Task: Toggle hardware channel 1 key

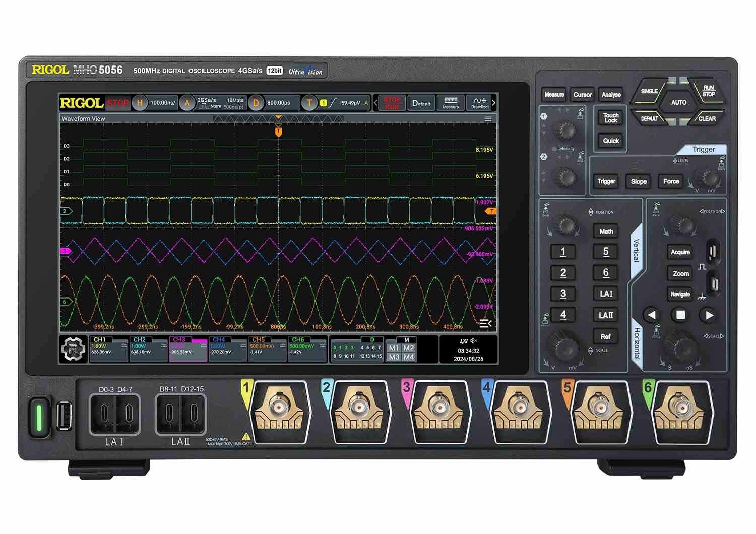Action: click(563, 252)
